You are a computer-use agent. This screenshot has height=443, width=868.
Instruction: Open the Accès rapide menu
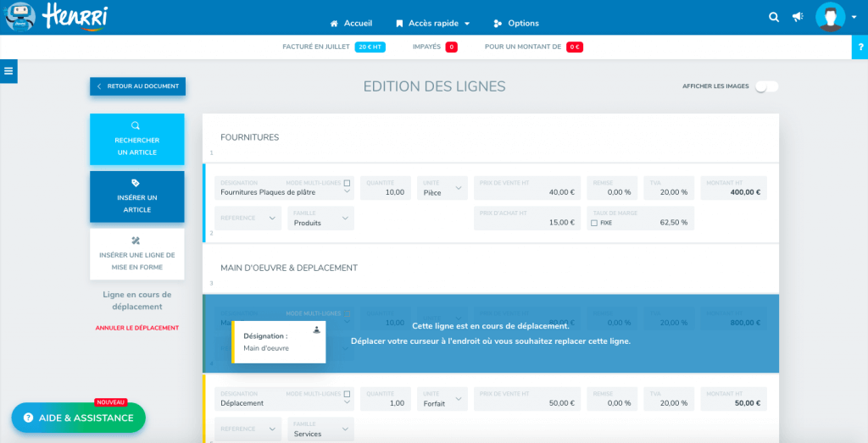[432, 23]
